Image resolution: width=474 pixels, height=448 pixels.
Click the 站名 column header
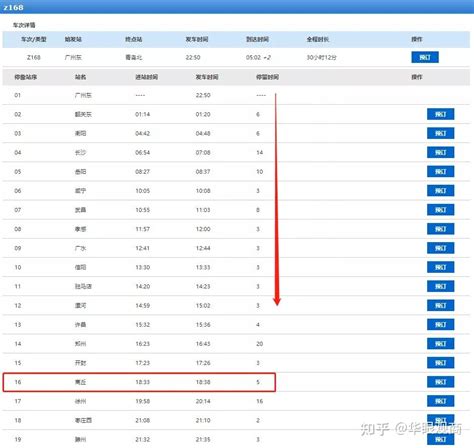(x=80, y=77)
